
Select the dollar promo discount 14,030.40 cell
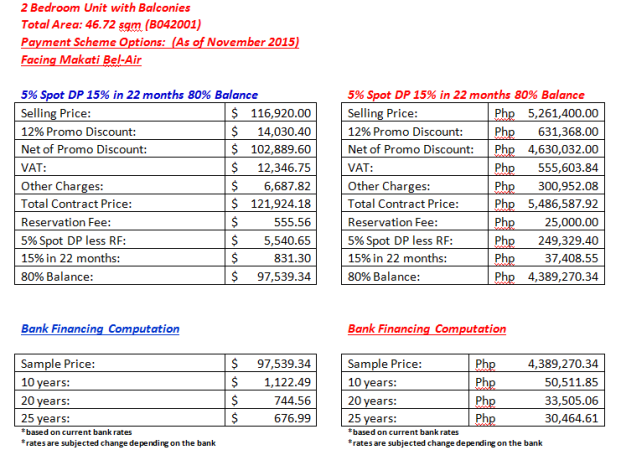(271, 131)
